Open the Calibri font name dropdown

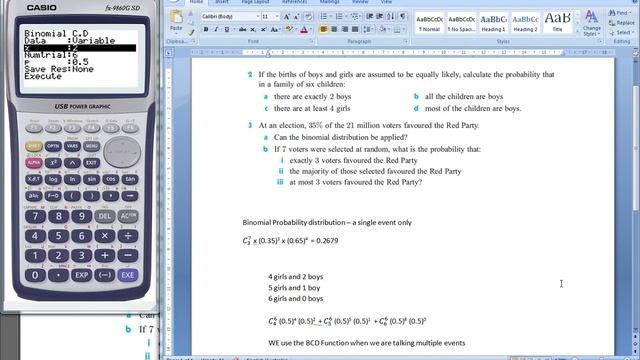tap(258, 16)
